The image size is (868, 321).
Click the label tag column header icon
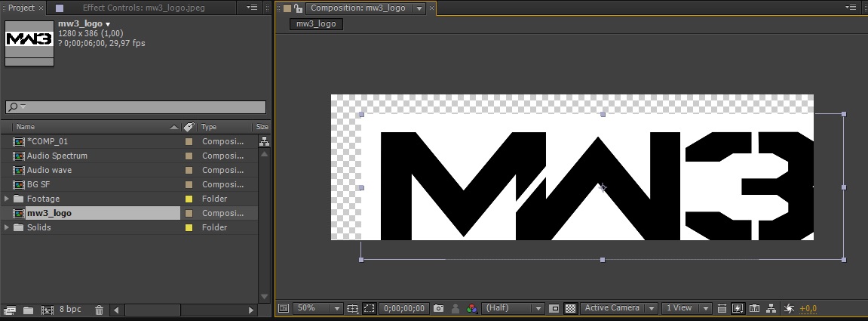[x=189, y=126]
